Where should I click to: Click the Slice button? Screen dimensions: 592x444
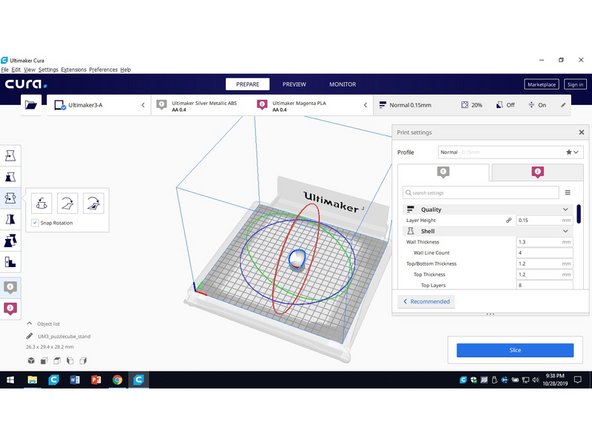515,350
